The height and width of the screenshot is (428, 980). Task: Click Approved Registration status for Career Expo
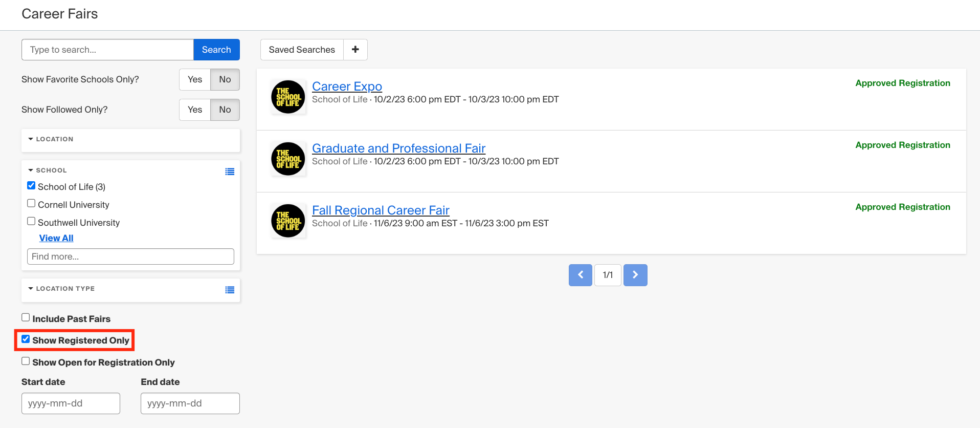[x=903, y=83]
